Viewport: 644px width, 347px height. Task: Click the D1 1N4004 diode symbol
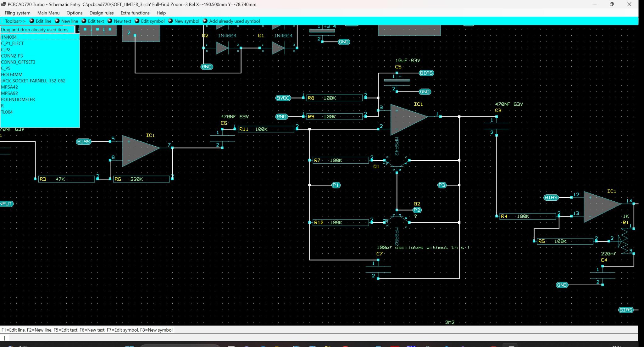[x=278, y=48]
